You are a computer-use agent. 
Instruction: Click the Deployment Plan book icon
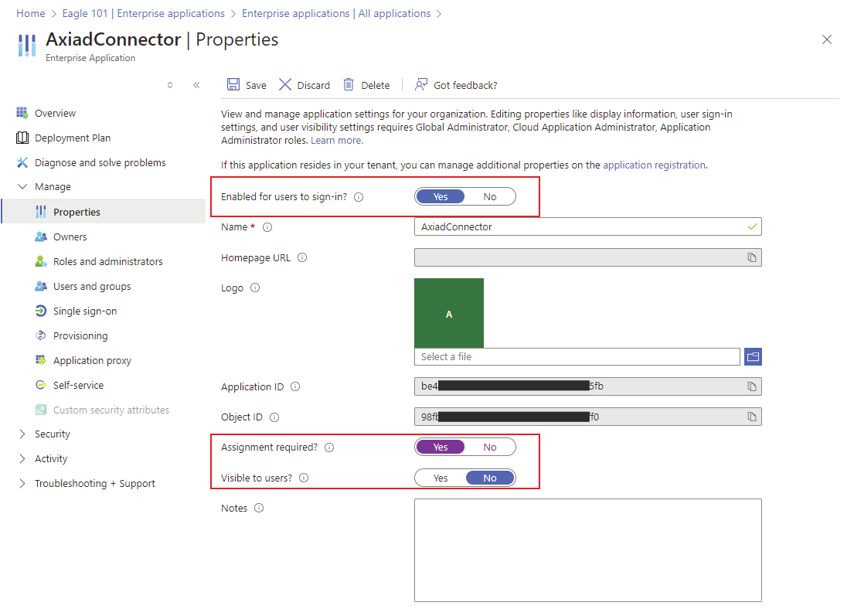(x=22, y=138)
